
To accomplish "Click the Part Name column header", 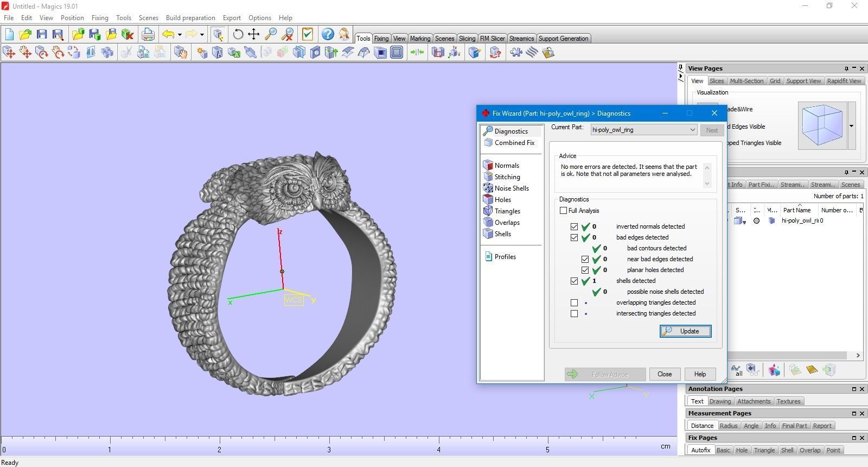I will [x=797, y=210].
